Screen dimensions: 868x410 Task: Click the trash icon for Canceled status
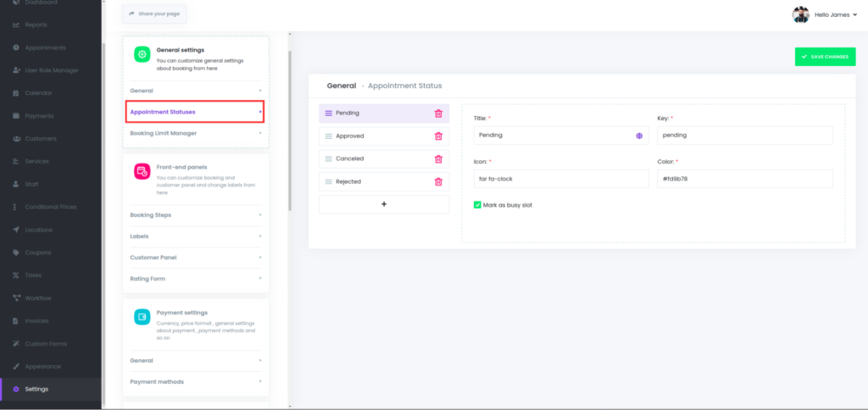pyautogui.click(x=438, y=159)
